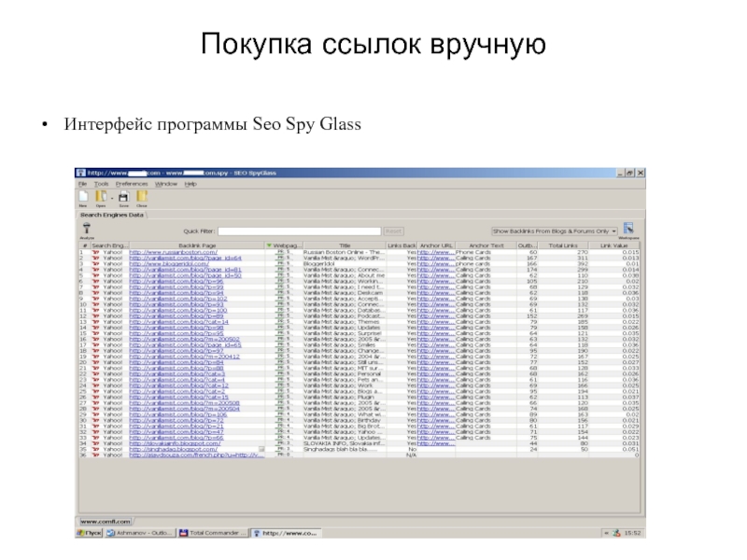Click the Yahoo icon in row 1
747x560 pixels.
[96, 252]
